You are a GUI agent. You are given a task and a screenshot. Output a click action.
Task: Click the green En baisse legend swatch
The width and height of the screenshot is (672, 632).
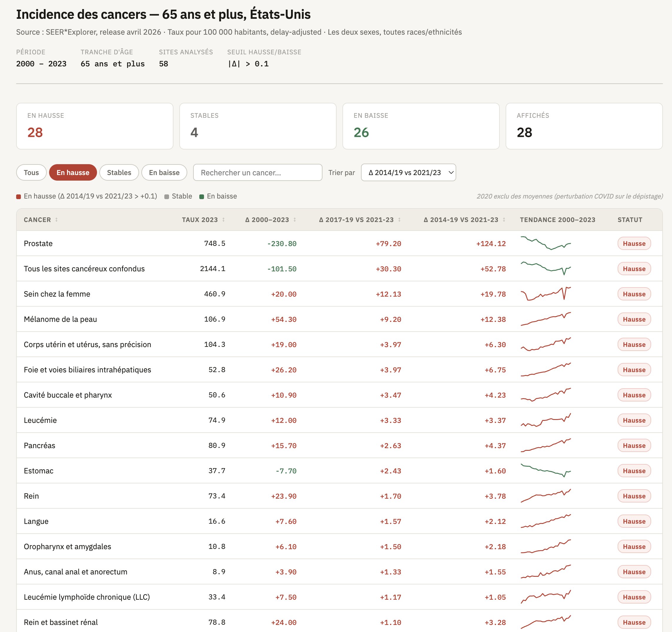[201, 196]
